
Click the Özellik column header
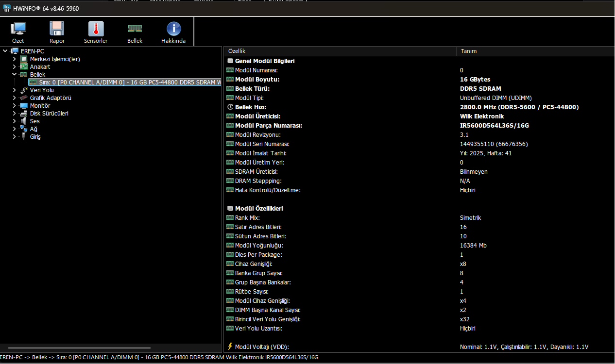coord(340,51)
